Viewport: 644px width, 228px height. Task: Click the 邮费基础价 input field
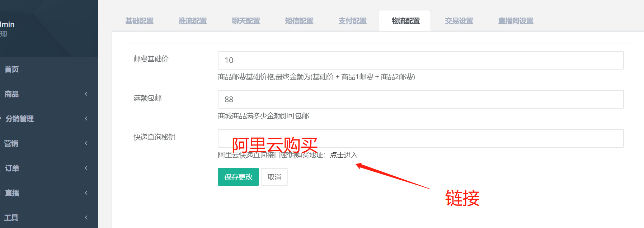(x=420, y=60)
